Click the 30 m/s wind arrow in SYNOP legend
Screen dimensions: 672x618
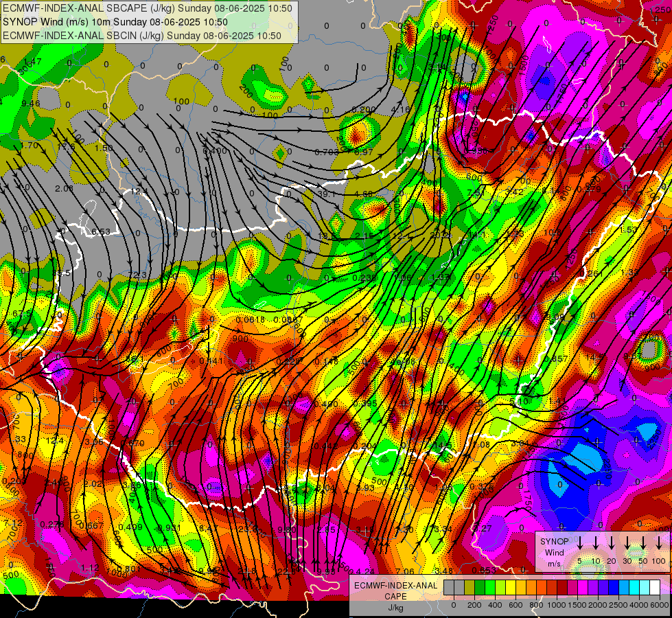tap(627, 543)
